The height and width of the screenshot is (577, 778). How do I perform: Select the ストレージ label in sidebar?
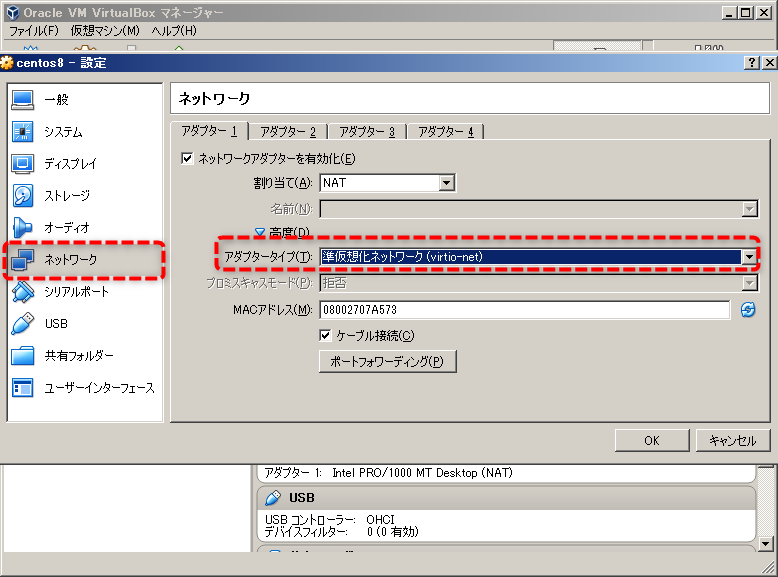(67, 195)
